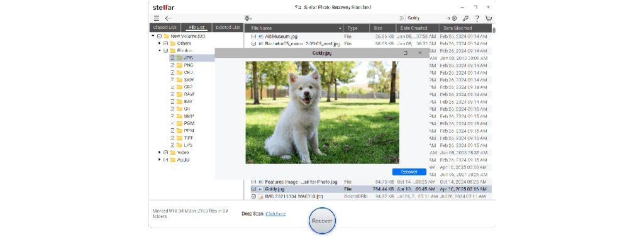Click the PNG folder icon
Viewport: 644px width, 237px height.
[x=179, y=65]
